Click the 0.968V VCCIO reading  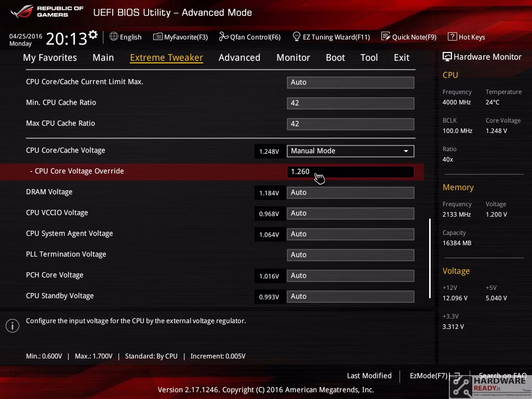(269, 214)
